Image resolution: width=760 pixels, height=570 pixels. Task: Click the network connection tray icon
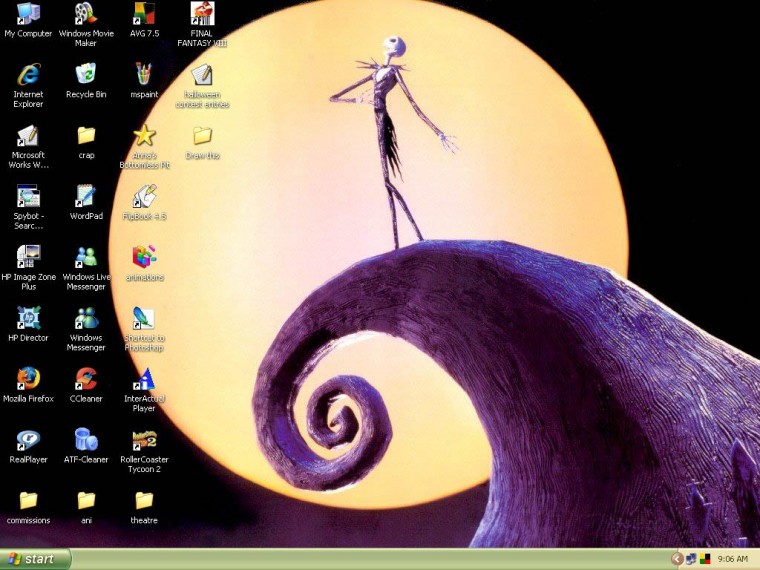691,559
